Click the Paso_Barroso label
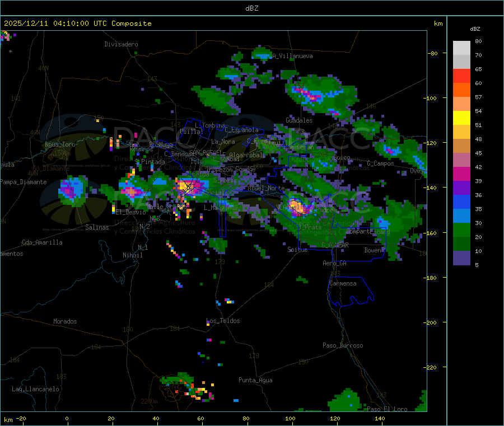 [x=343, y=346]
